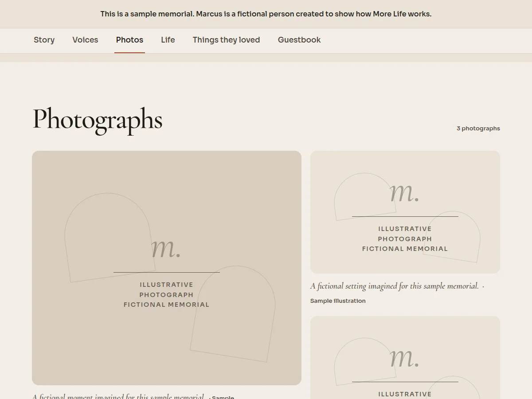Open the Things they loved tab
Image resolution: width=532 pixels, height=399 pixels.
pos(226,40)
